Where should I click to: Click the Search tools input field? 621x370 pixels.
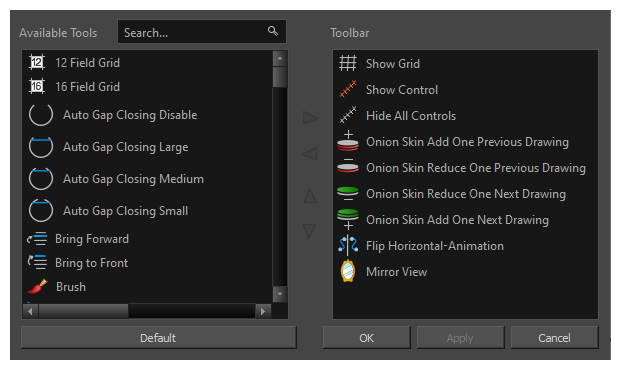tap(202, 32)
